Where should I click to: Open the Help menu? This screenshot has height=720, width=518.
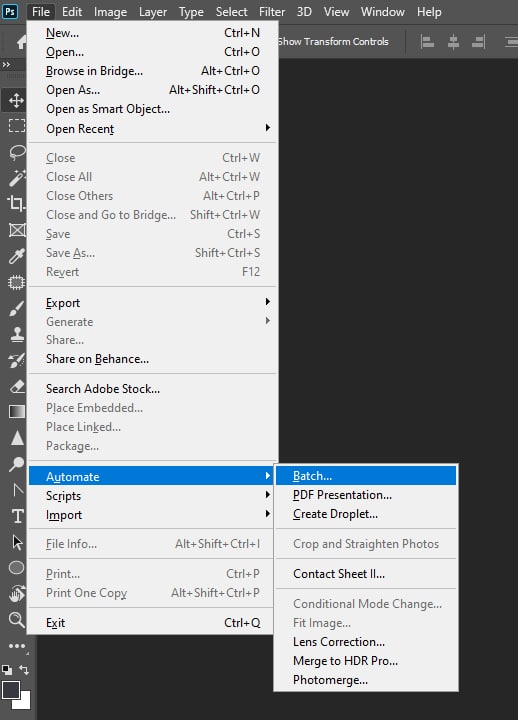(x=429, y=12)
